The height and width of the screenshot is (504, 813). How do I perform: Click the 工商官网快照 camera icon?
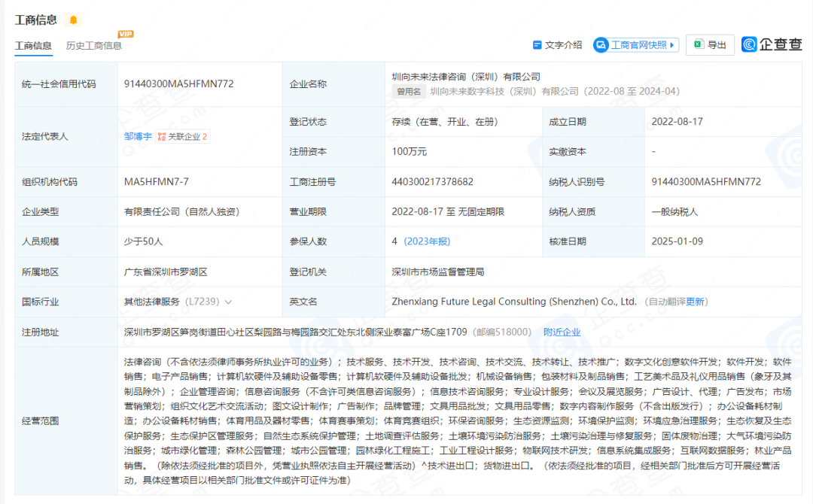(x=601, y=45)
